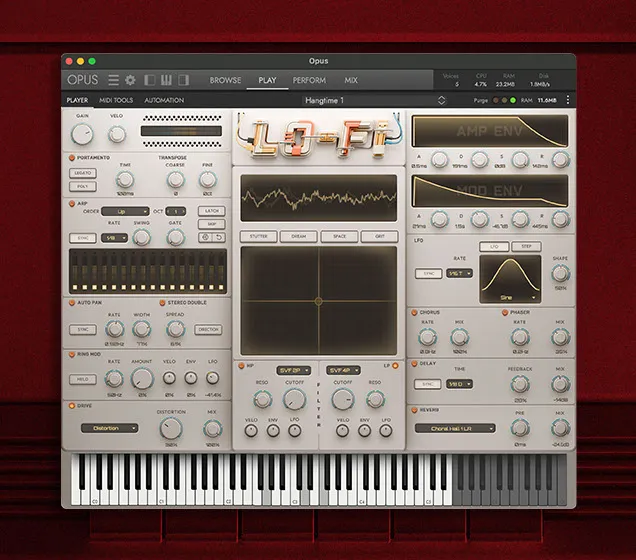The width and height of the screenshot is (636, 560).
Task: Toggle the Auto Pan power LED
Action: 72,303
